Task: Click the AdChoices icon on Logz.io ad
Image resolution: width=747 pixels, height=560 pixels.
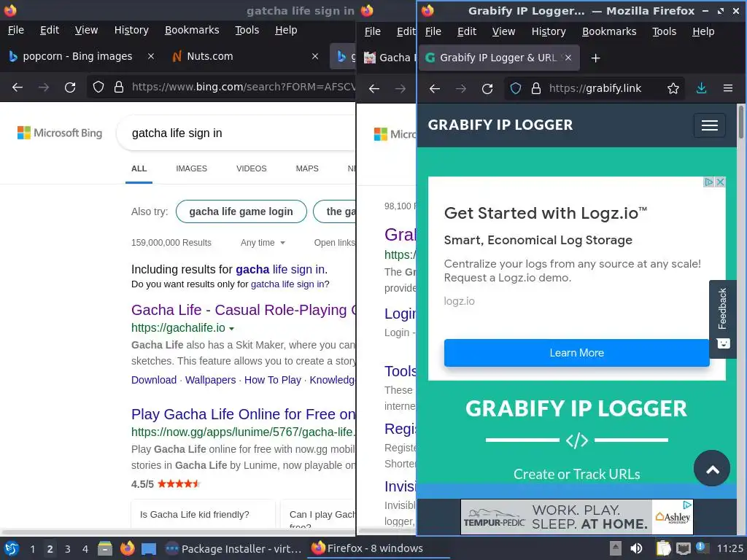Action: [x=709, y=182]
